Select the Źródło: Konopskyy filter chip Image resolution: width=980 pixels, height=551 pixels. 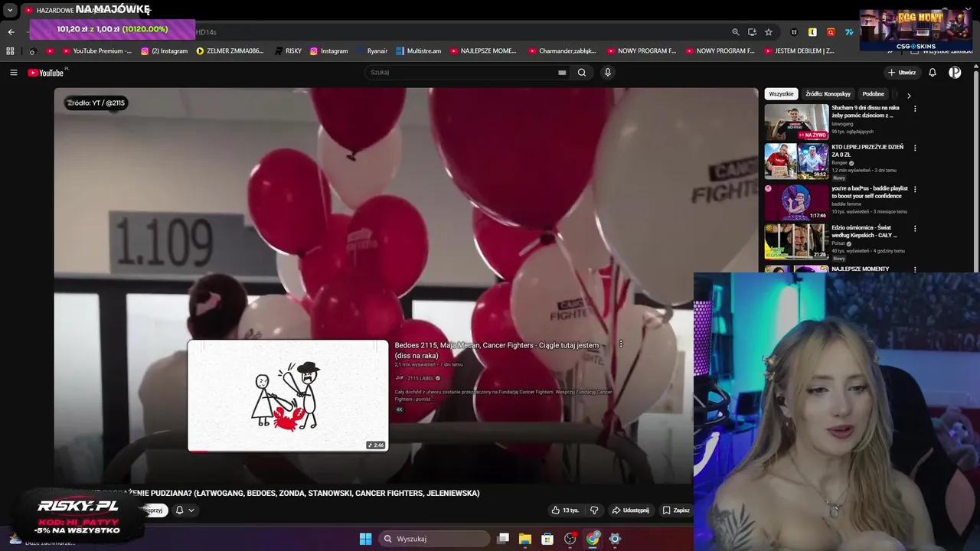coord(828,94)
